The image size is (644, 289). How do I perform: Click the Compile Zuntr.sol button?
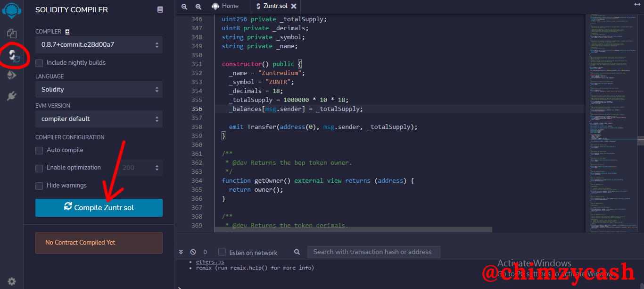pyautogui.click(x=99, y=208)
